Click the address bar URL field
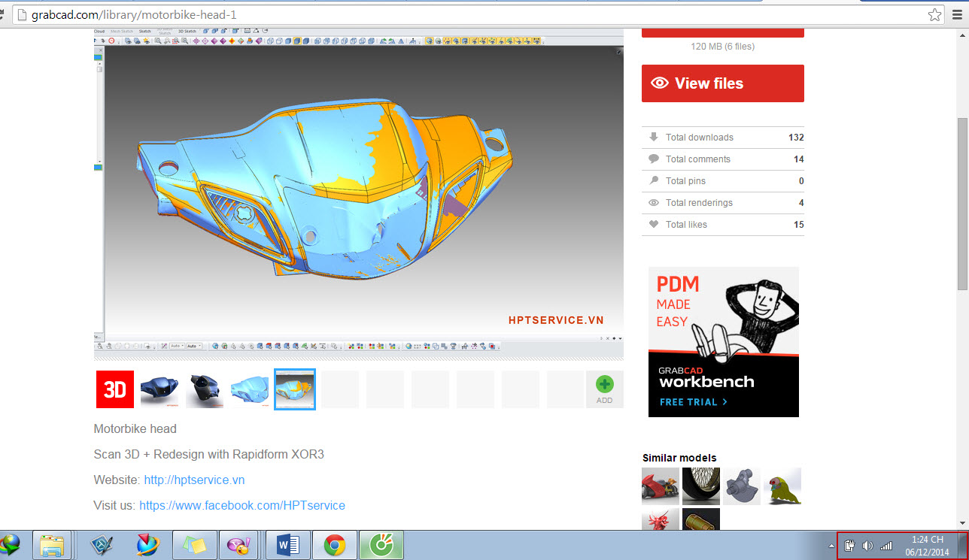 coord(451,14)
